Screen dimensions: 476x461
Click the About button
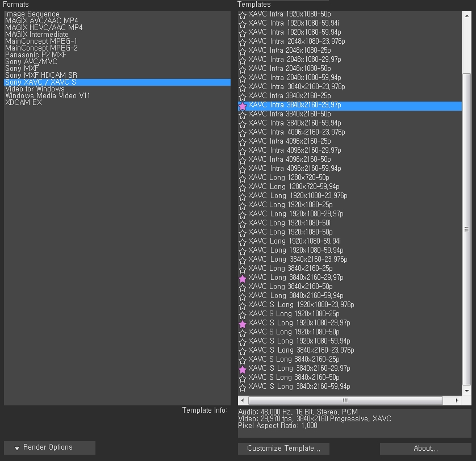[425, 449]
